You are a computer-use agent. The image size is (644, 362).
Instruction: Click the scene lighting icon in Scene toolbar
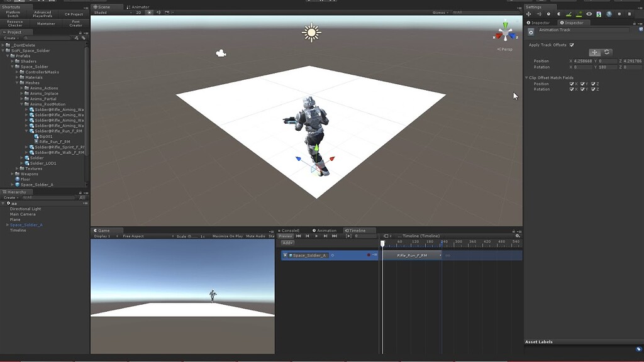pos(150,11)
